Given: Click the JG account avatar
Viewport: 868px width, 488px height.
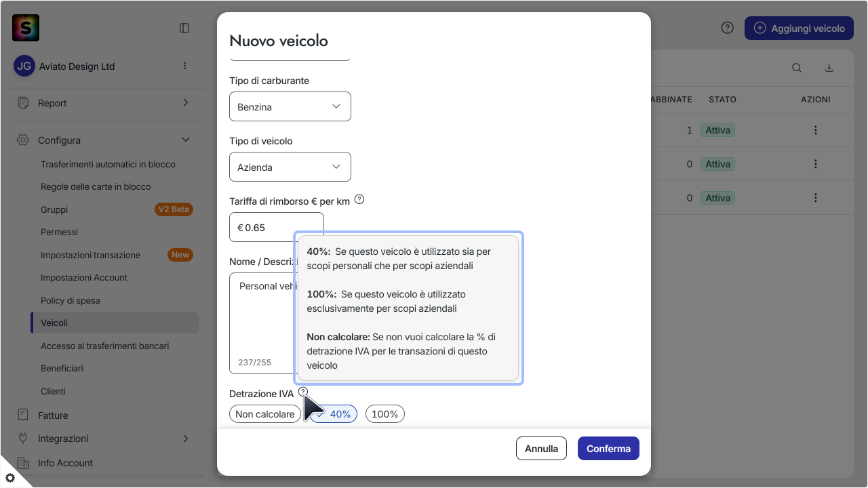Looking at the screenshot, I should [24, 66].
